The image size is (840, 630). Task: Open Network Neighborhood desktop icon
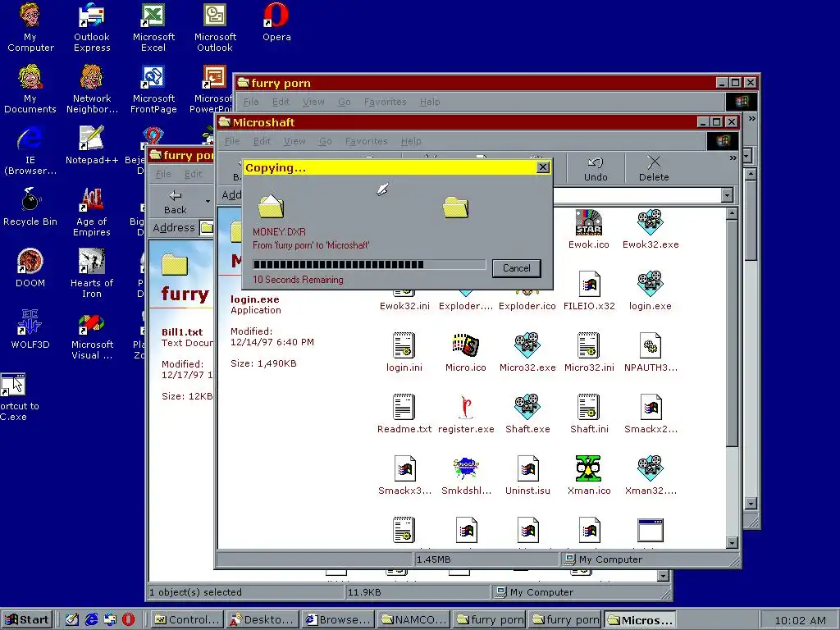[92, 89]
